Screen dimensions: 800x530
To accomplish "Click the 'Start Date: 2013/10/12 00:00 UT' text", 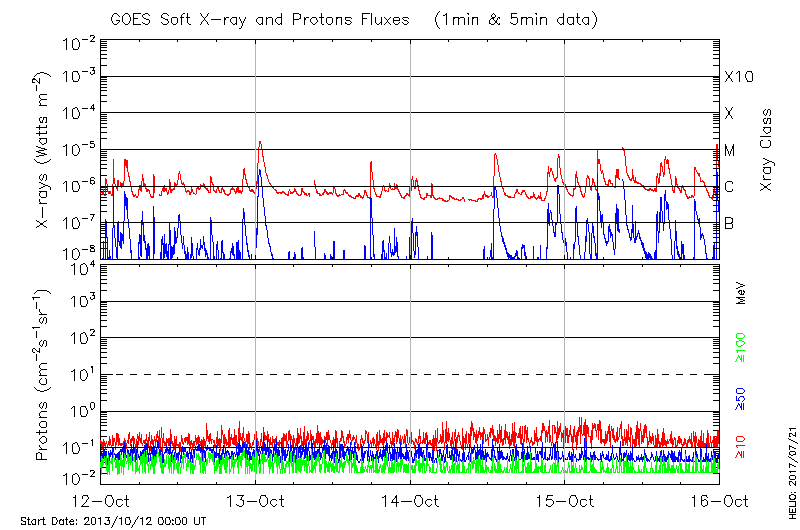I will tap(114, 521).
